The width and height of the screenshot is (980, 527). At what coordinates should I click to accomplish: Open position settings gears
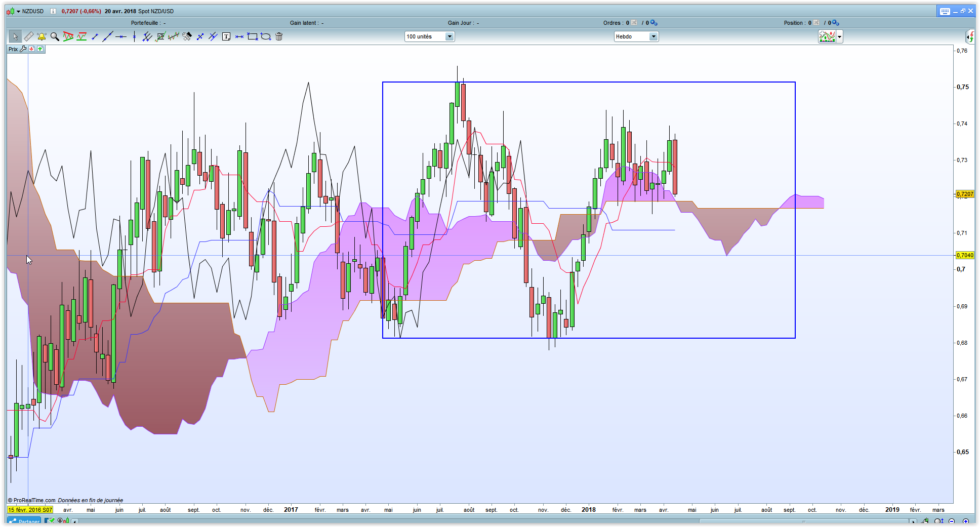pos(836,23)
